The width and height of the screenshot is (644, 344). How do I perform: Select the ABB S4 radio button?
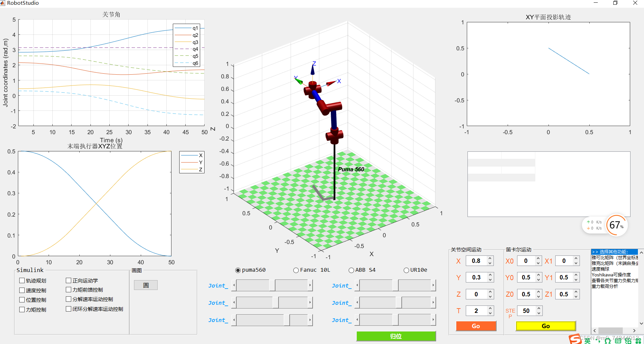click(x=351, y=270)
